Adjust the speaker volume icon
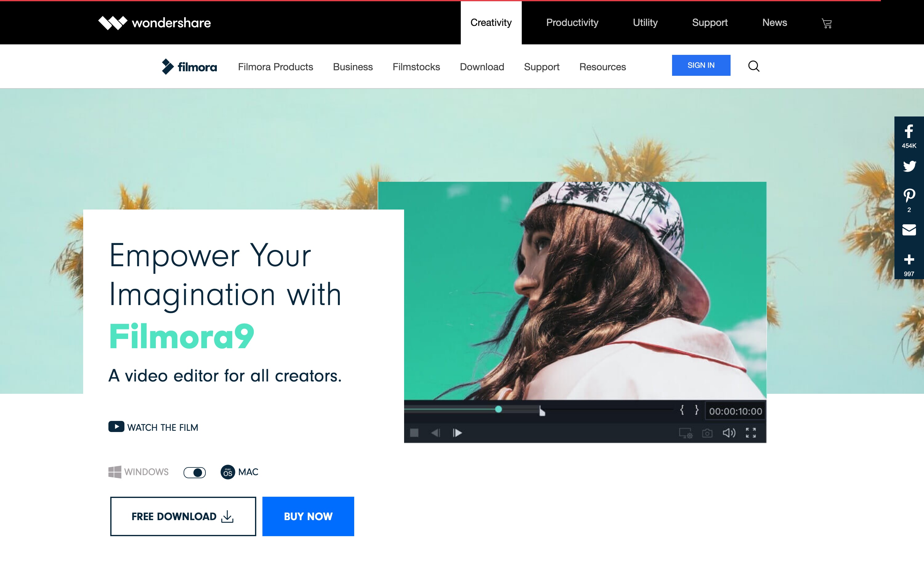 tap(729, 433)
